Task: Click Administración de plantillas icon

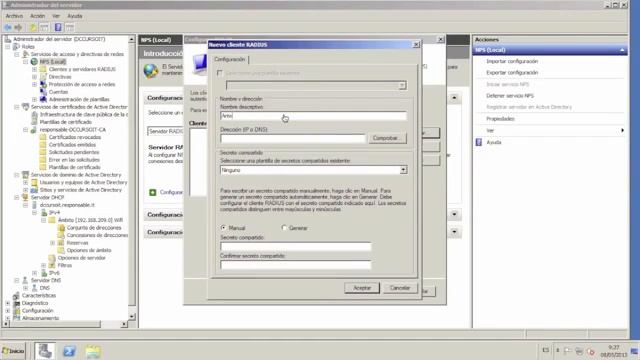Action: click(43, 99)
